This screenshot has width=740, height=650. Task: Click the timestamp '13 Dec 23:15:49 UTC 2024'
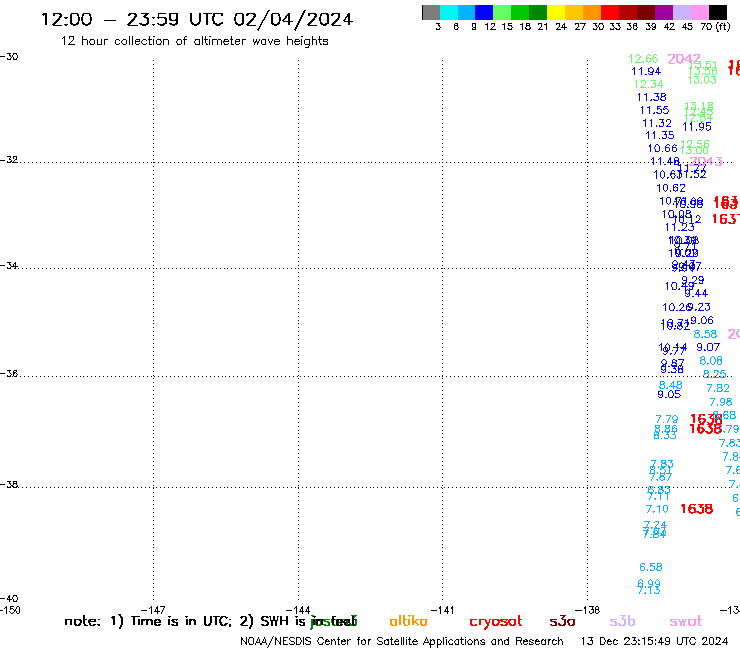pyautogui.click(x=654, y=641)
